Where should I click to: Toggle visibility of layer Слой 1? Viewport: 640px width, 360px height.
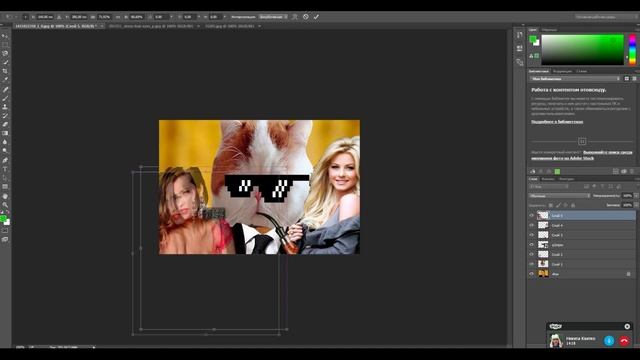click(x=531, y=264)
